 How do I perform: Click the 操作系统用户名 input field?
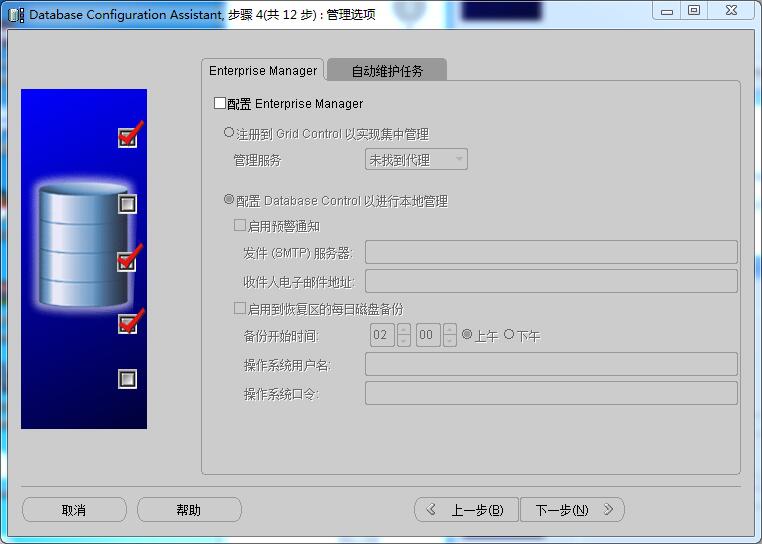(551, 364)
